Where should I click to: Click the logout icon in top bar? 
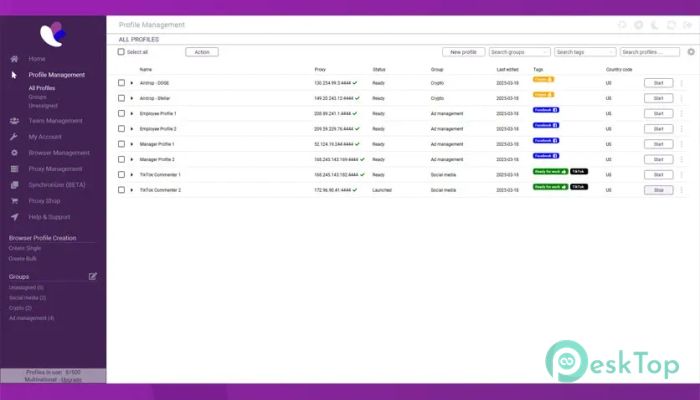pos(688,25)
